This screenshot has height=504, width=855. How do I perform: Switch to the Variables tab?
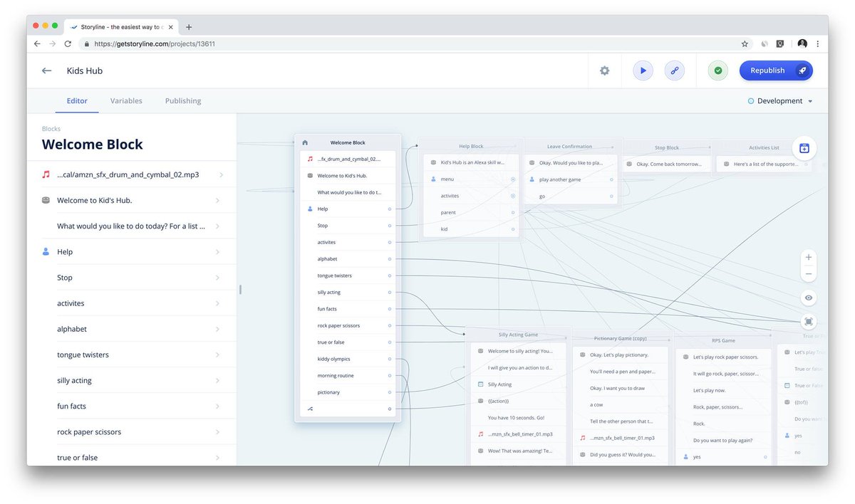[x=126, y=100]
